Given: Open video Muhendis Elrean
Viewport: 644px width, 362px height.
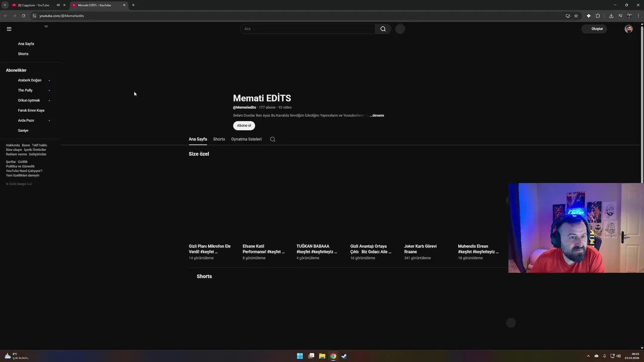Looking at the screenshot, I should 478,249.
